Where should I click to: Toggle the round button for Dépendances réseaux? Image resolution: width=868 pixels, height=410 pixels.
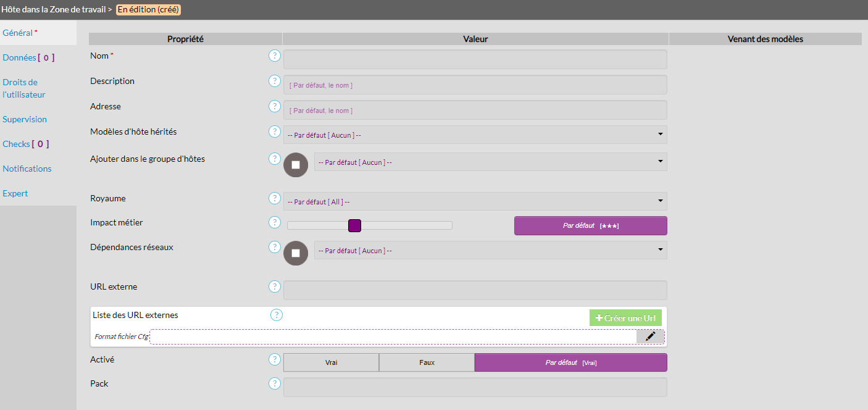[296, 253]
